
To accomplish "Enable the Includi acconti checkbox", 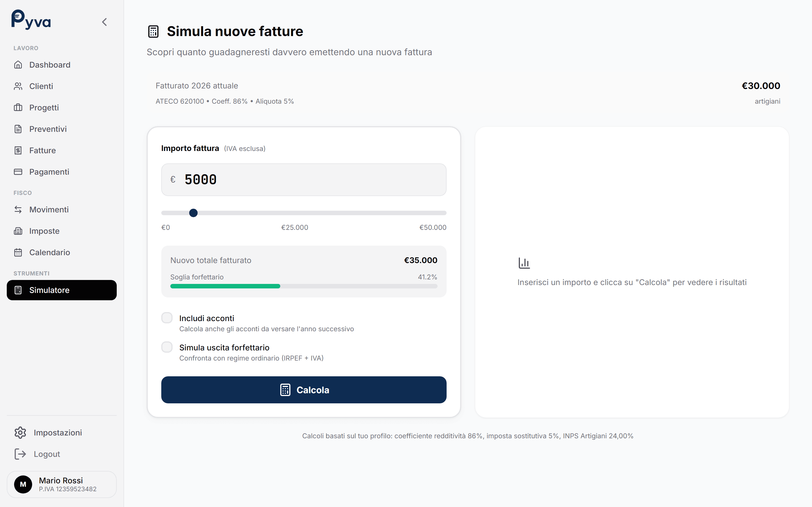I will [x=167, y=318].
